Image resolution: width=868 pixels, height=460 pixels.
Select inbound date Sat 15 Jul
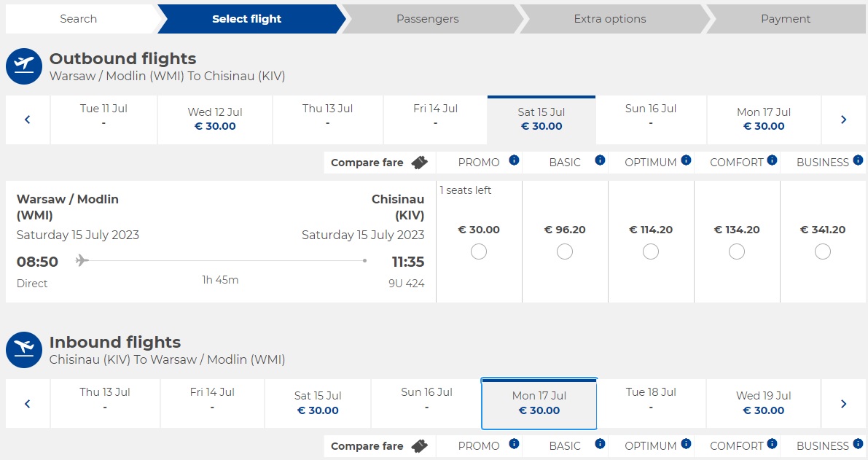318,404
